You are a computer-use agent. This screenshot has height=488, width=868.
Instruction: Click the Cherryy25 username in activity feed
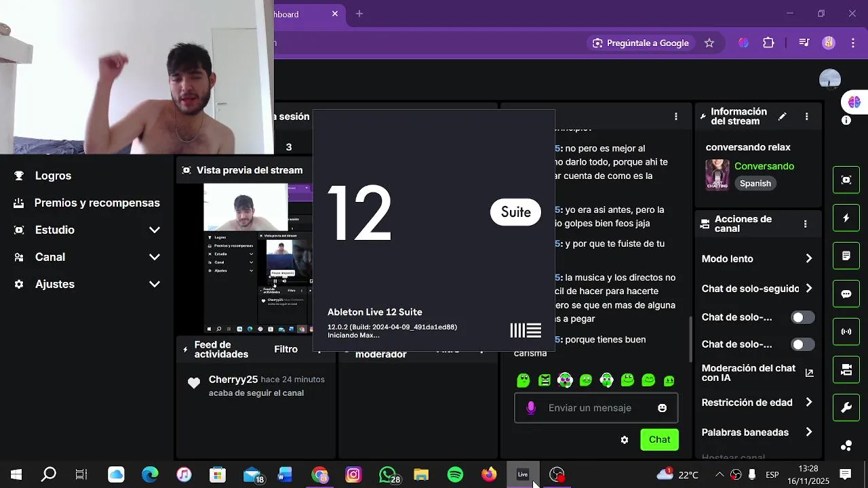233,380
